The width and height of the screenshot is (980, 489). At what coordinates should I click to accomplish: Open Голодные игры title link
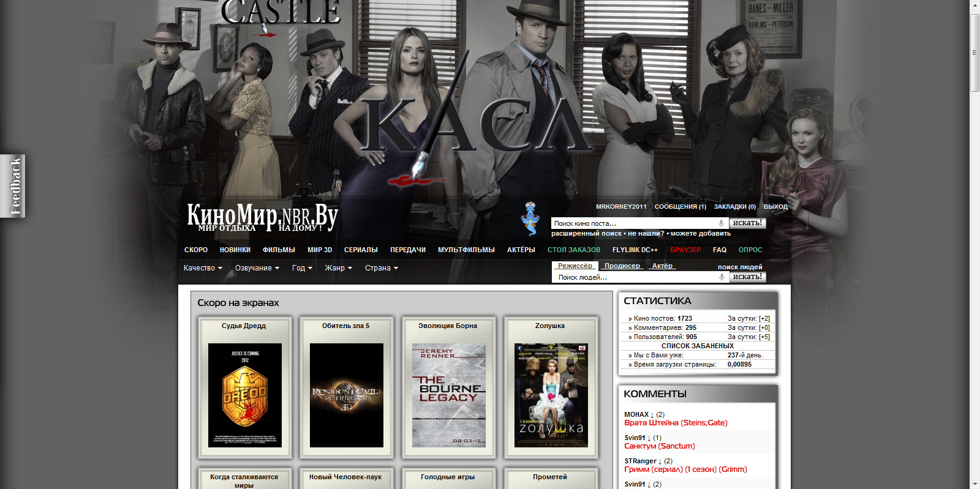[448, 477]
